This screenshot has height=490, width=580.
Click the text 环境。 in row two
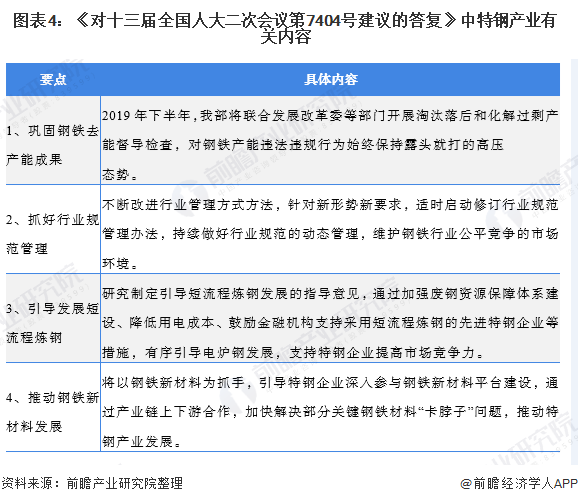click(x=119, y=264)
